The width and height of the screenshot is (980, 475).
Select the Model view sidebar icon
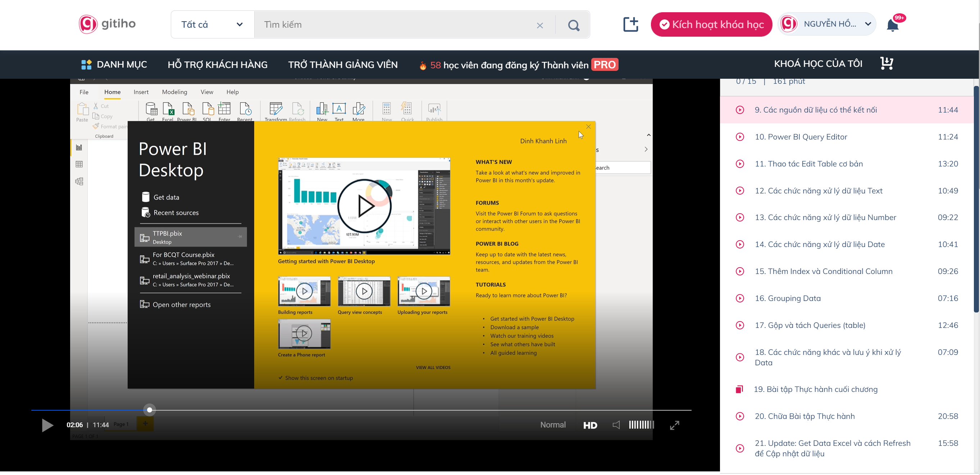(79, 181)
